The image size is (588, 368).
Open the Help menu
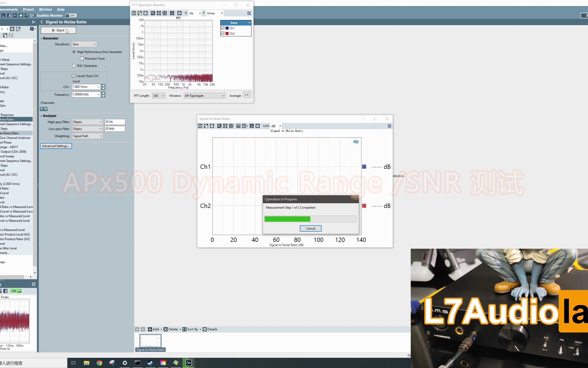[x=61, y=9]
